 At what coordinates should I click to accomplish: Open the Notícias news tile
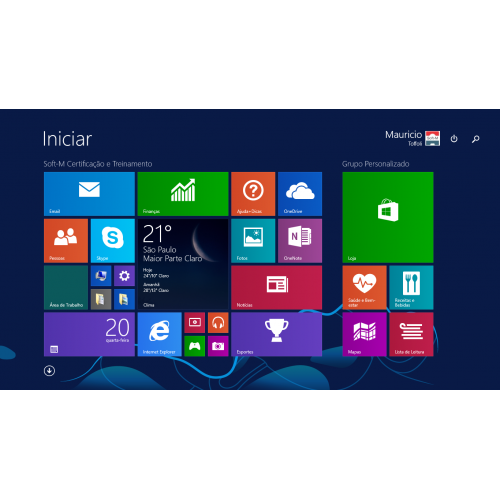pos(277,288)
